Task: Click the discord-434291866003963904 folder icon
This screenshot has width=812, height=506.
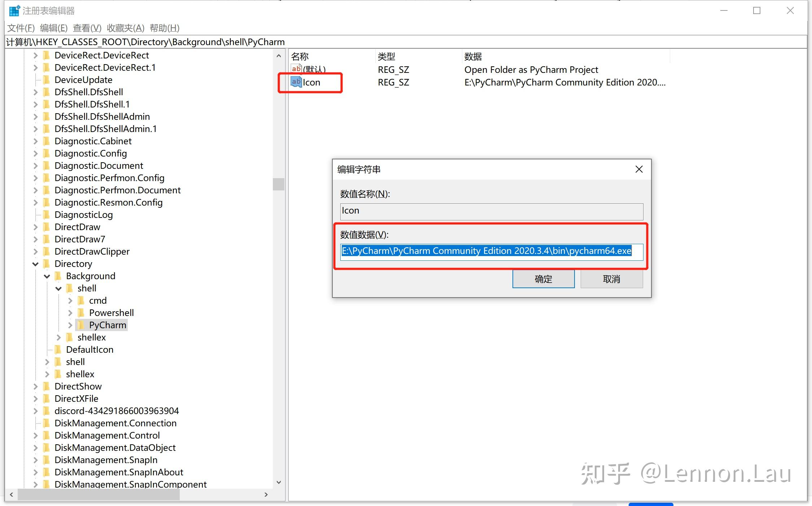Action: [x=47, y=411]
